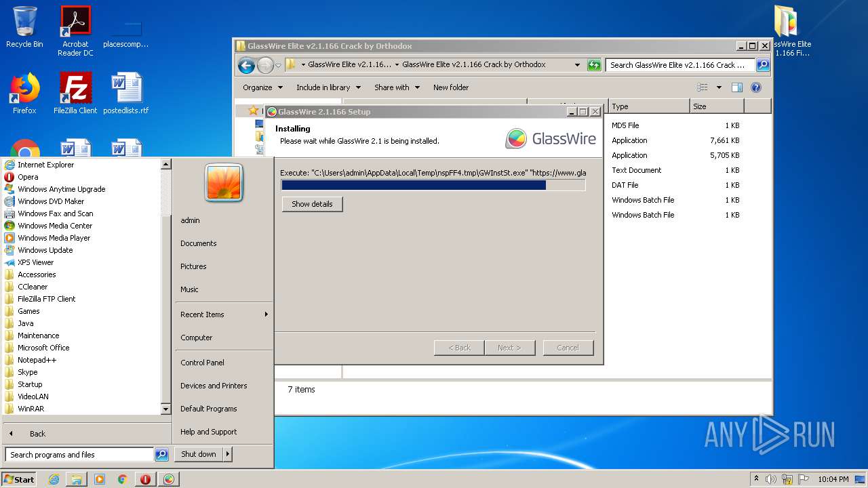Viewport: 868px width, 488px height.
Task: Open shut down options arrow
Action: (x=228, y=454)
